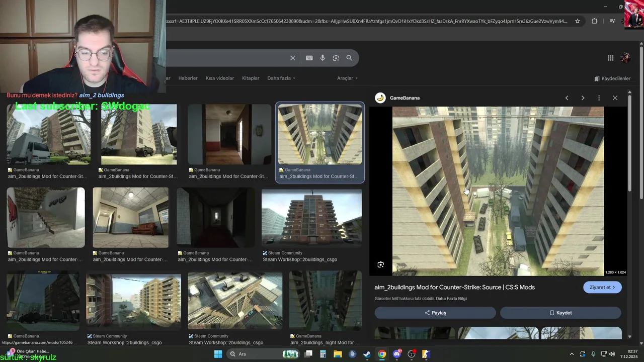
Task: Show hidden system tray icons
Action: pyautogui.click(x=572, y=354)
